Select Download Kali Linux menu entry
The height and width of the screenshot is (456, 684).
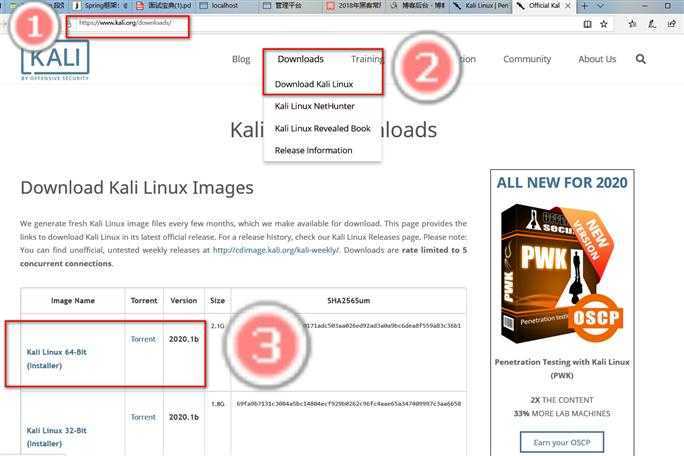pos(314,84)
